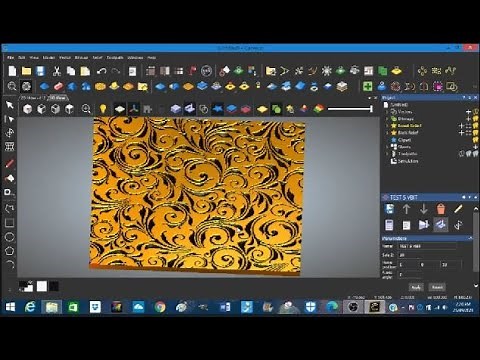The width and height of the screenshot is (480, 360).
Task: Collapse the Parameters section
Action: (x=470, y=238)
